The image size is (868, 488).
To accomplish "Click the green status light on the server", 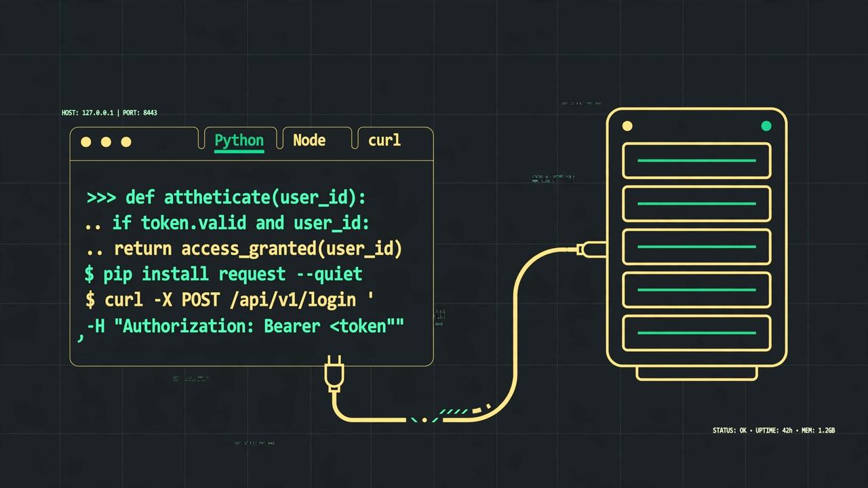I will 766,126.
